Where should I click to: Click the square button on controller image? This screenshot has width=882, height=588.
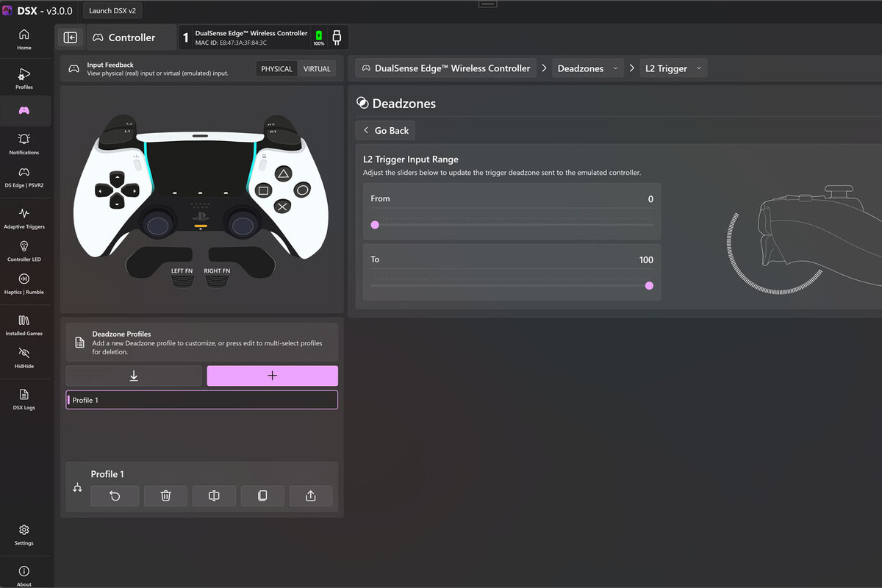263,190
